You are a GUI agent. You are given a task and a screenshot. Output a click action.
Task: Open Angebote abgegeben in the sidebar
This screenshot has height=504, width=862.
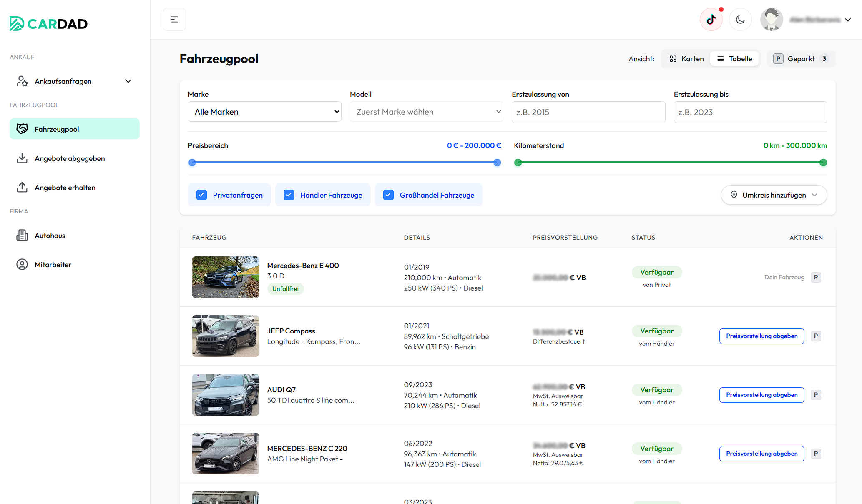(70, 158)
